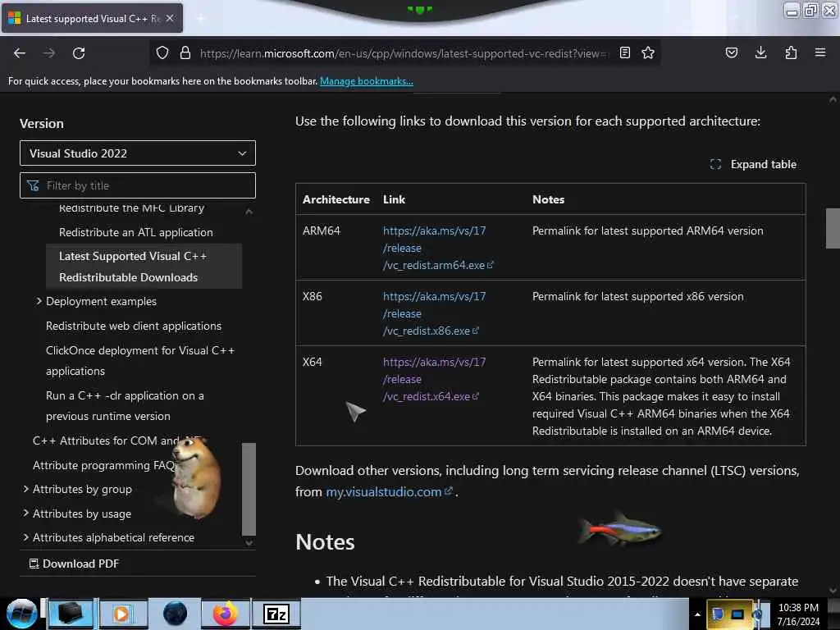Image resolution: width=840 pixels, height=630 pixels.
Task: Open the Visual Studio 2022 version dropdown
Action: [138, 153]
